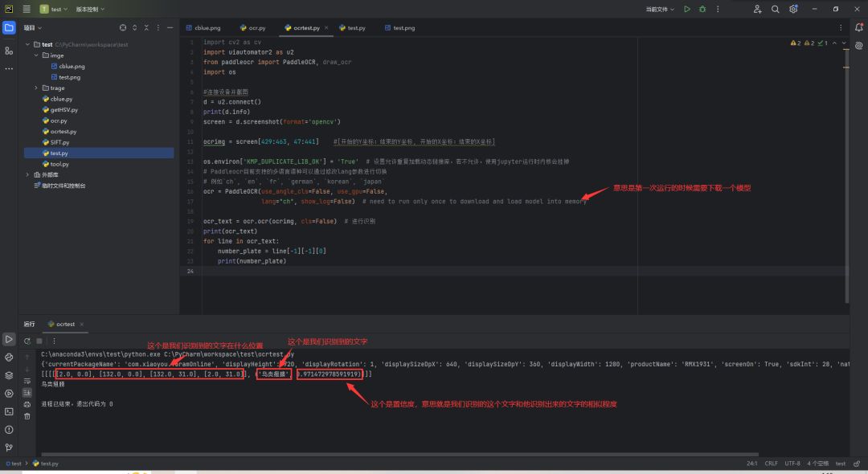Open IDE settings gear icon
The image size is (868, 474).
[x=794, y=9]
